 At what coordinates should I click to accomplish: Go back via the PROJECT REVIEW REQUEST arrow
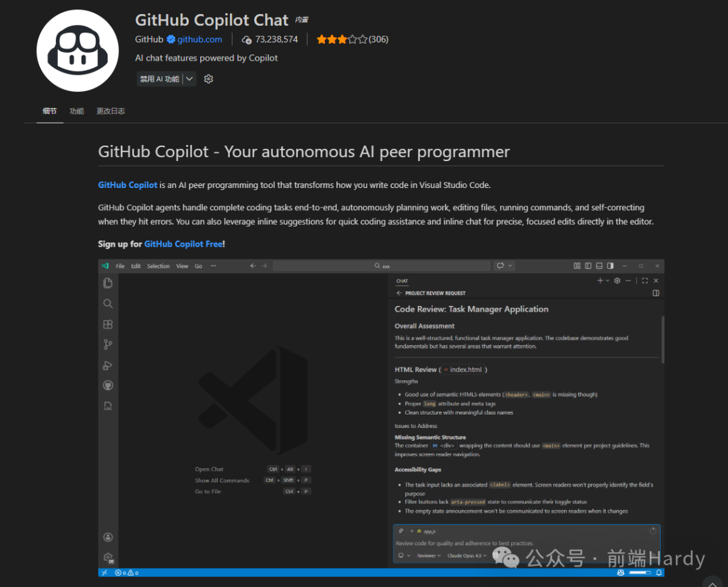399,292
